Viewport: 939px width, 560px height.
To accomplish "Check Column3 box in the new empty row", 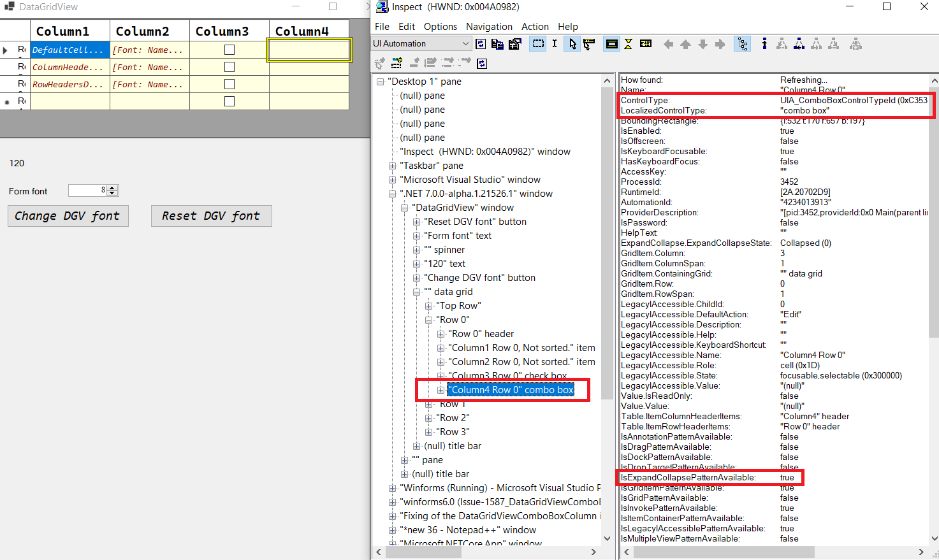I will (229, 101).
